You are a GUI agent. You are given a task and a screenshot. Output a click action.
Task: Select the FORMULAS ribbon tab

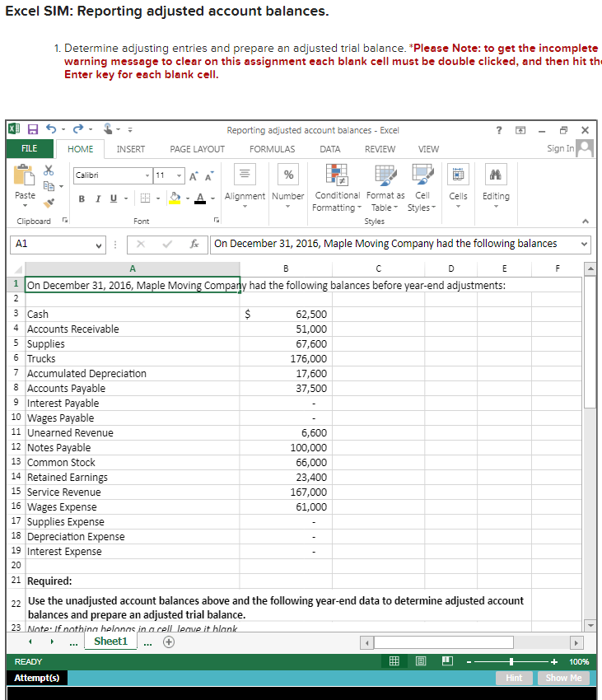click(x=272, y=149)
